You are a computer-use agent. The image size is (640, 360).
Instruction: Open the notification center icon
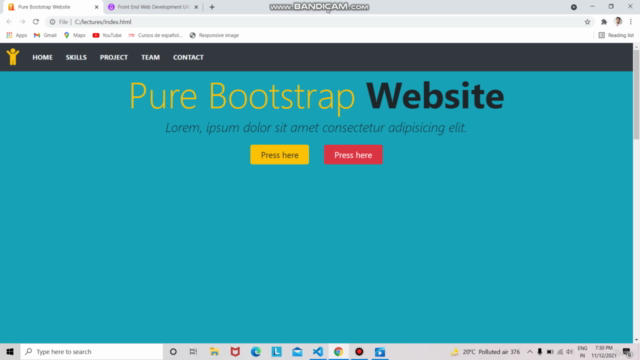coord(627,351)
